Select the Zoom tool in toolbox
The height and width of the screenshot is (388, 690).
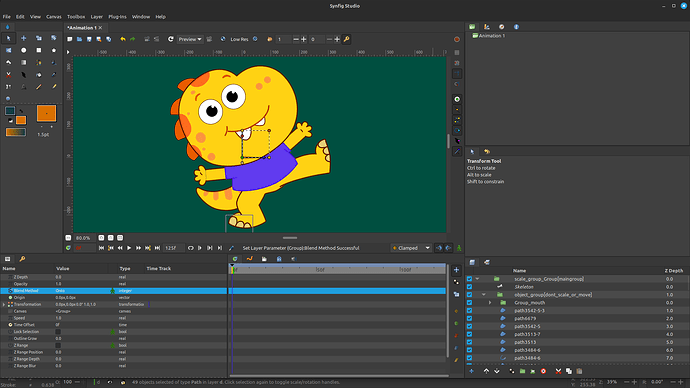pyautogui.click(x=8, y=99)
